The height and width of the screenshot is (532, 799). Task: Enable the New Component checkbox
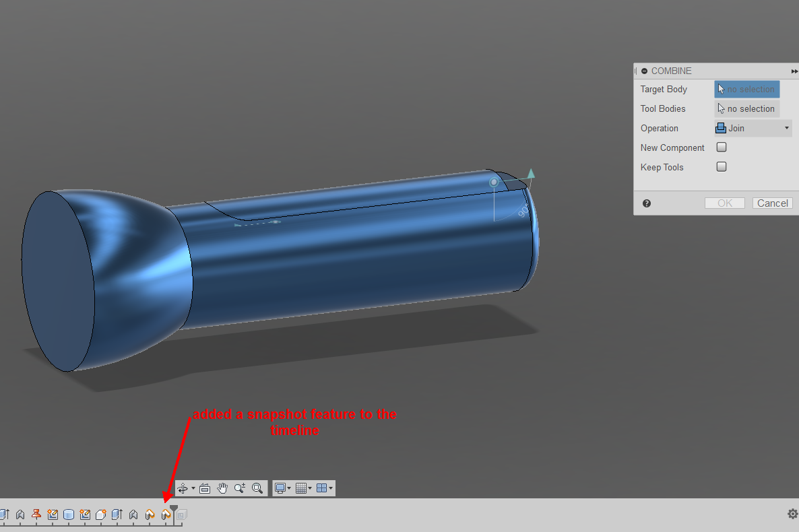tap(722, 147)
